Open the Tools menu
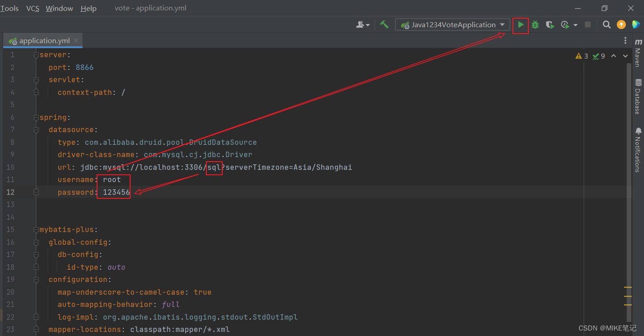Screen dimensions: 644x336 tap(10, 8)
